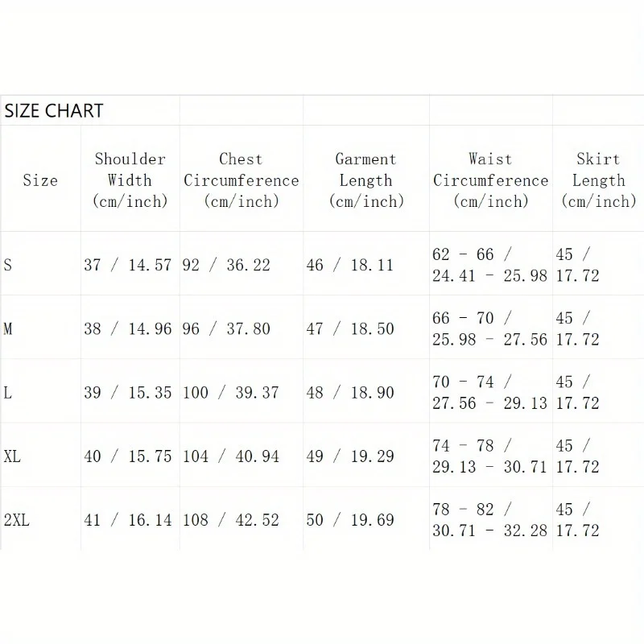Select the 74 - 78 waist circumference cell

(489, 456)
